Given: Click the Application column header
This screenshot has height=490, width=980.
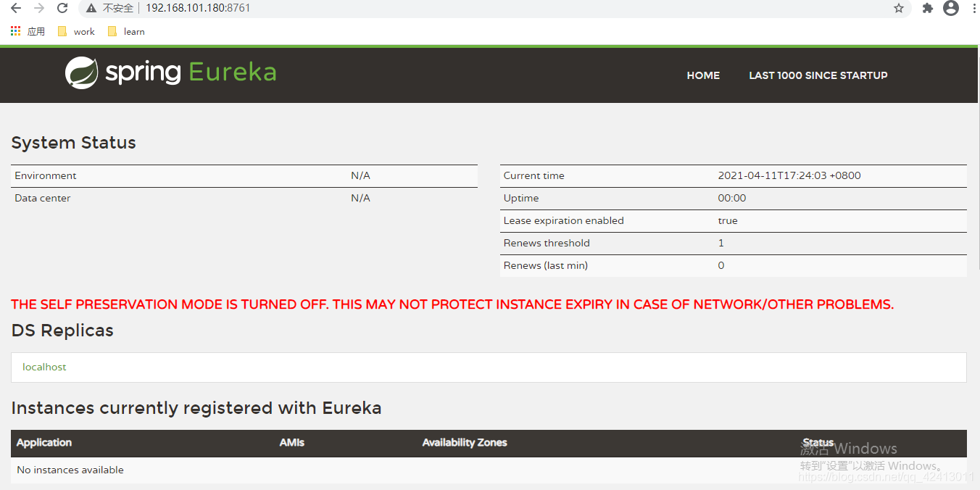Looking at the screenshot, I should 44,442.
